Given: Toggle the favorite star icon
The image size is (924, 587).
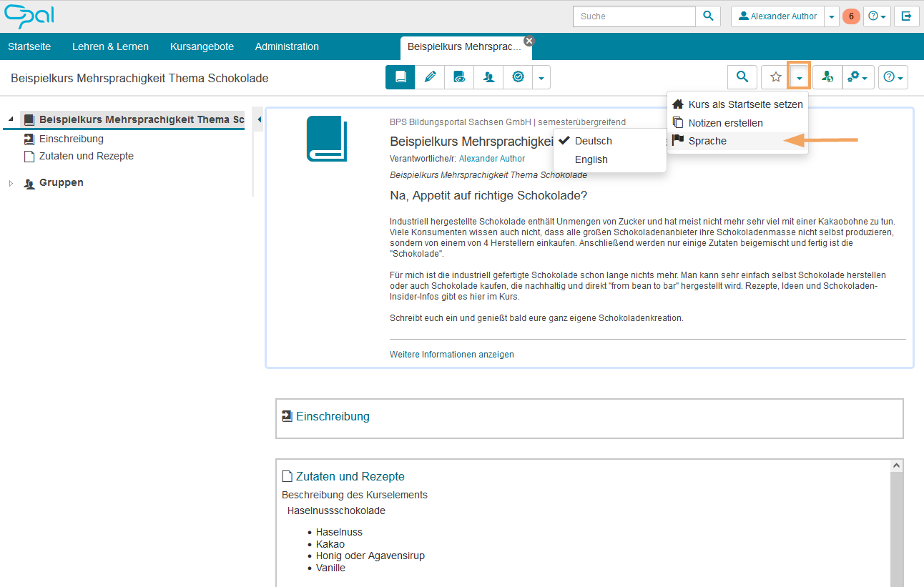Looking at the screenshot, I should [775, 77].
